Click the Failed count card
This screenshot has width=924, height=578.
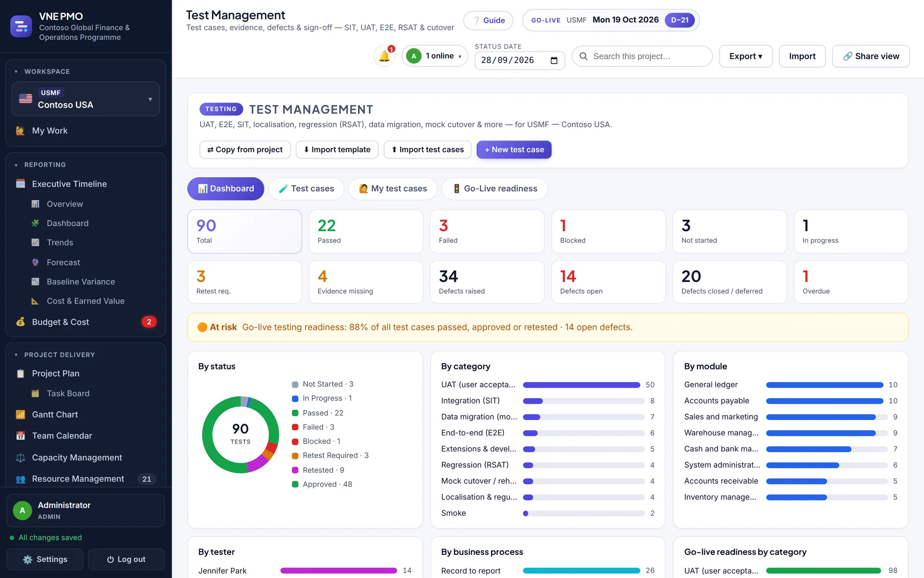point(487,231)
